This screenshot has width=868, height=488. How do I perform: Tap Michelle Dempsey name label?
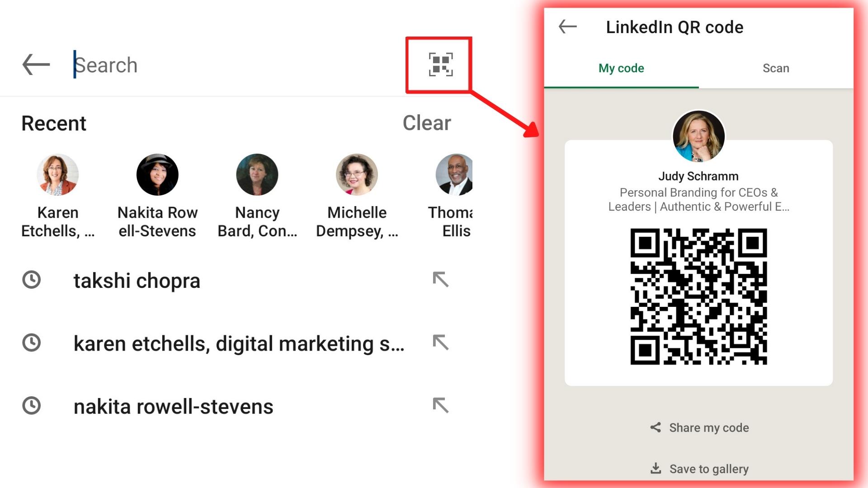[357, 221]
